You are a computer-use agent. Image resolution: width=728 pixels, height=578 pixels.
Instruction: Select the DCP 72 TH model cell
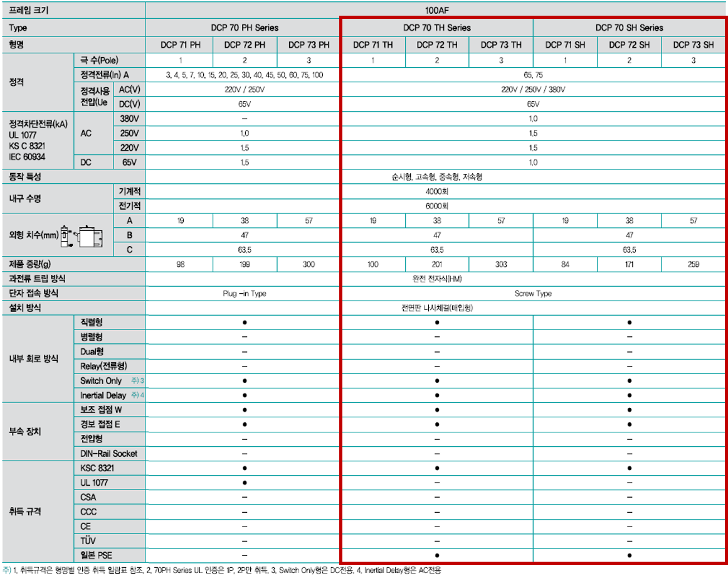click(x=436, y=45)
